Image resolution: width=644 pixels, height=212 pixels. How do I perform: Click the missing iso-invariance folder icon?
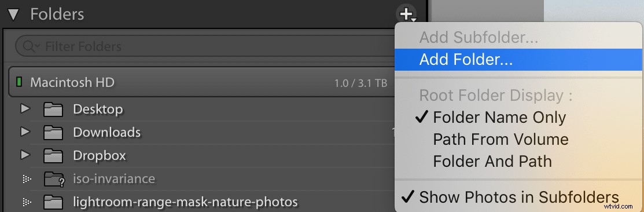point(53,180)
